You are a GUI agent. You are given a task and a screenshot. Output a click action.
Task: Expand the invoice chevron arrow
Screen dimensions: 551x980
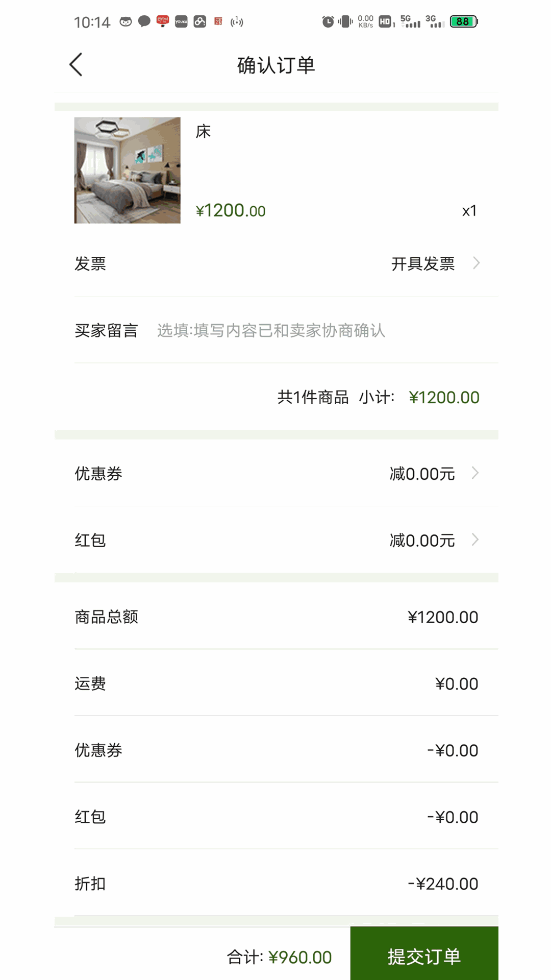point(476,263)
